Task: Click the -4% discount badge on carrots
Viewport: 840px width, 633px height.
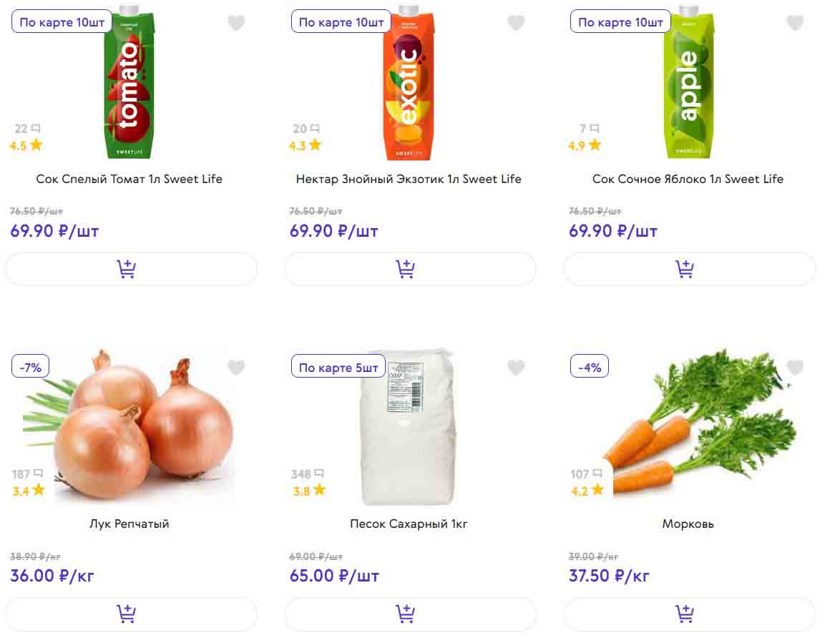Action: pyautogui.click(x=590, y=368)
